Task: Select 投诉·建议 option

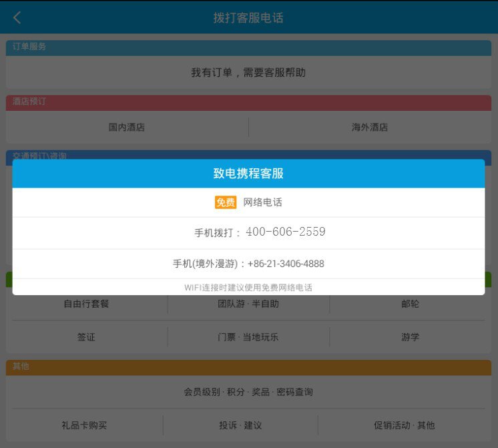Action: tap(240, 425)
